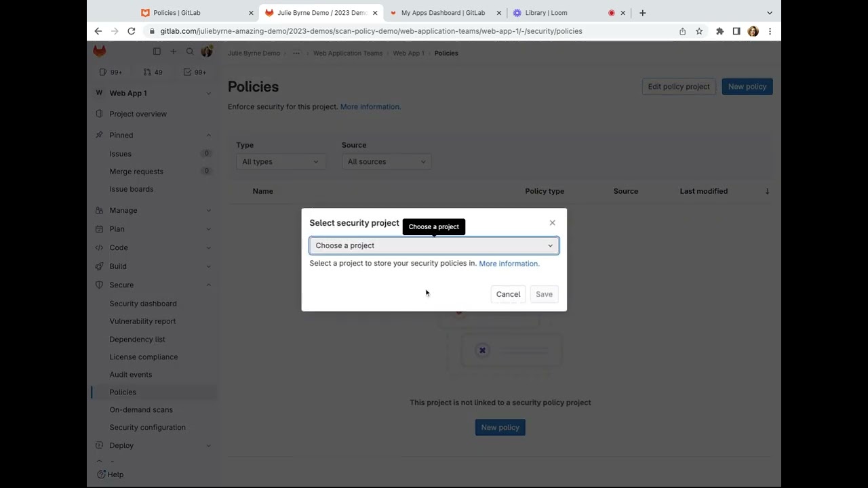Click Edit policy project button
868x488 pixels.
click(x=679, y=87)
